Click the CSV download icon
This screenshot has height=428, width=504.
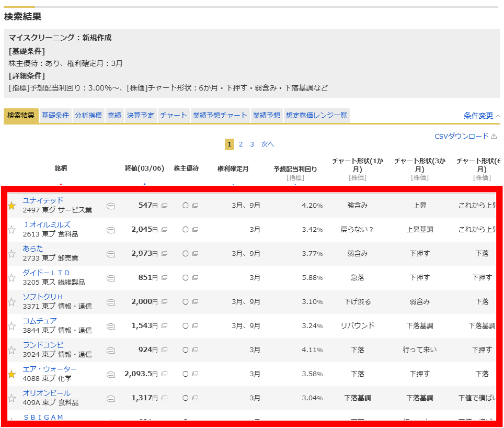click(x=494, y=136)
